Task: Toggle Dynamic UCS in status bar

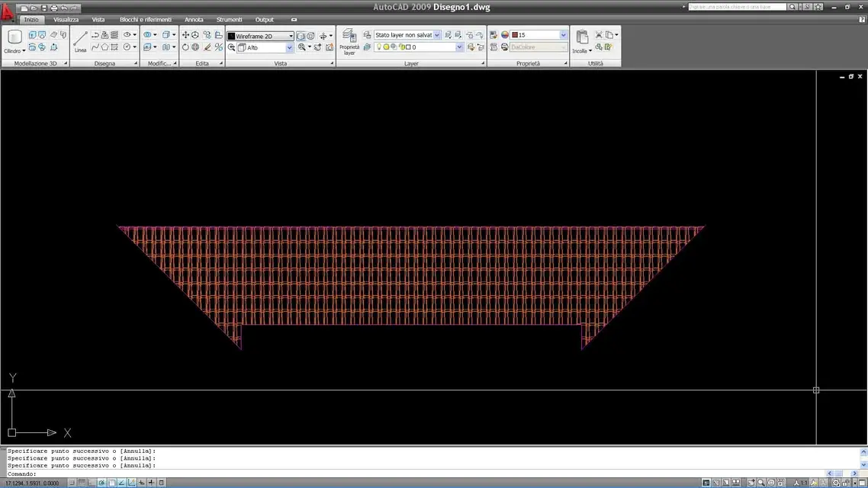Action: (132, 483)
